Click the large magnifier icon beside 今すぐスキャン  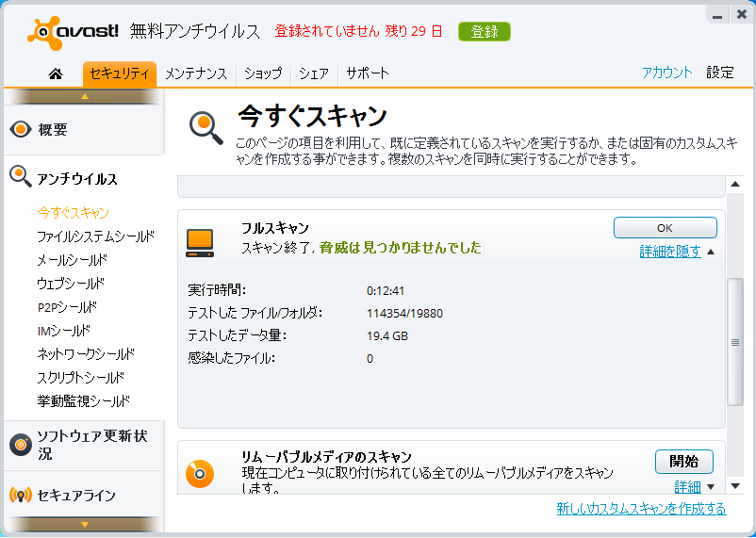pos(206,128)
